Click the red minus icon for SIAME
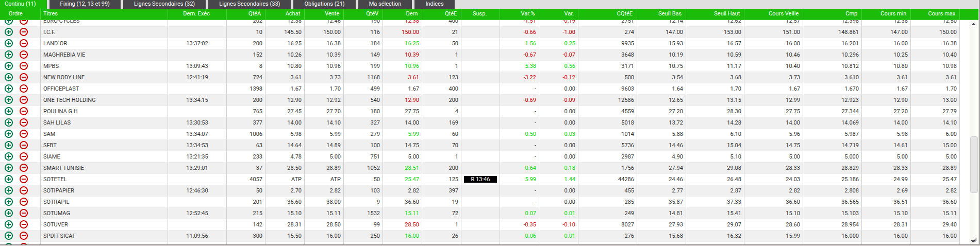Viewport: 980px width, 246px height. pos(24,156)
